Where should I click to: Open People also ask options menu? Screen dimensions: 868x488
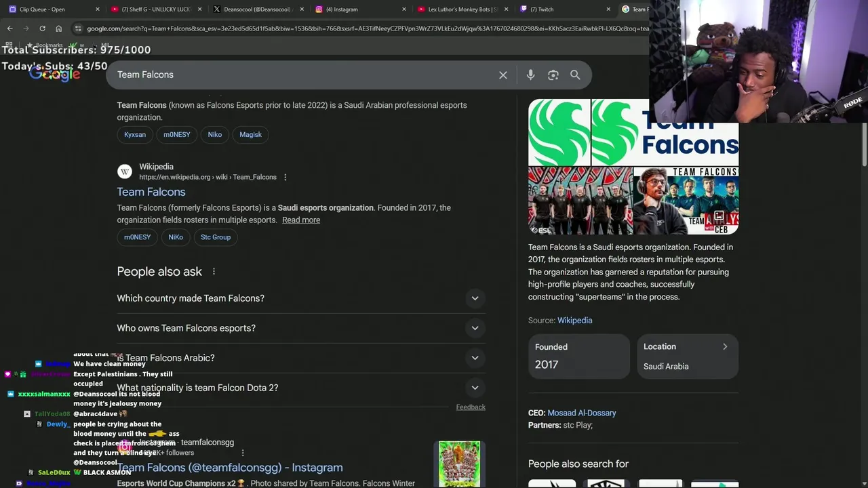coord(214,272)
